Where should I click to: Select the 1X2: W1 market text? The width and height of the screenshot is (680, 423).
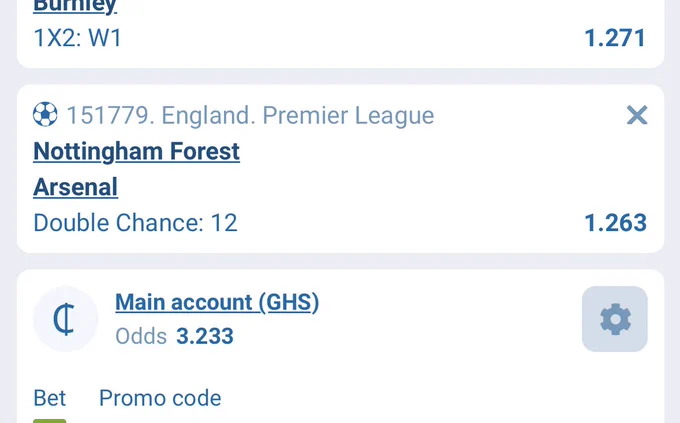tap(78, 38)
